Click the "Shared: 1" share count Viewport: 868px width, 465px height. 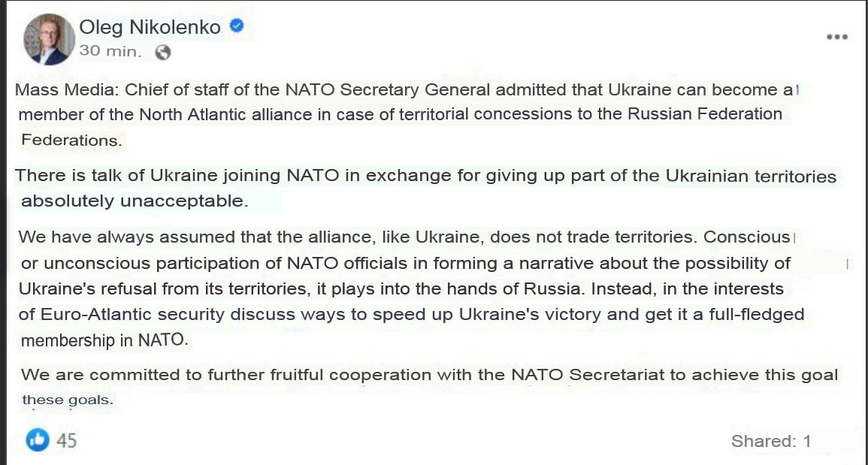point(770,441)
